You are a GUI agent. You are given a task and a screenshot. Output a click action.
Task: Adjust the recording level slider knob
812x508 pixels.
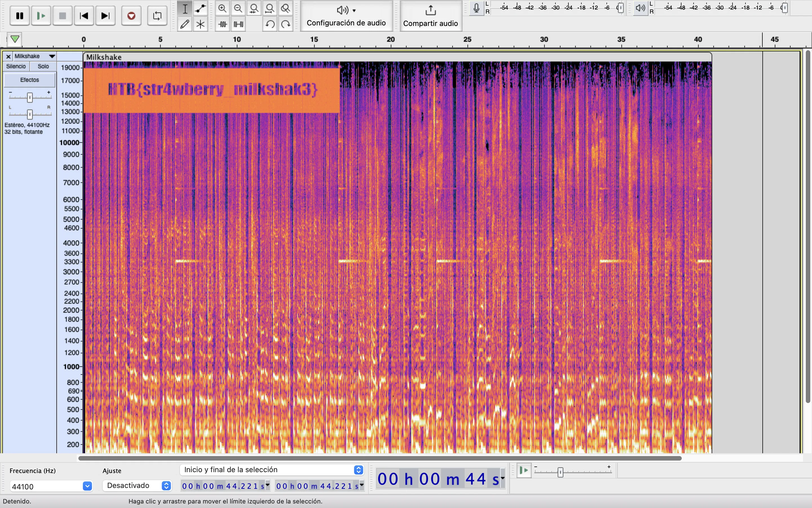coord(621,8)
